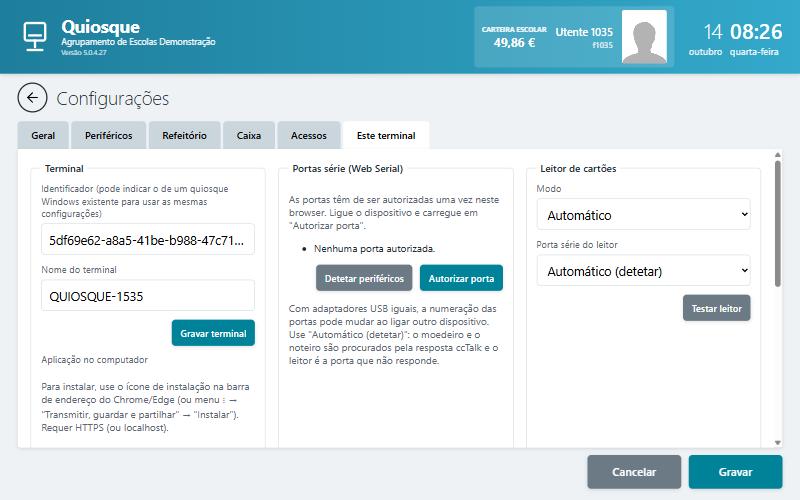Viewport: 800px width, 500px height.
Task: Click the Gravar terminal button
Action: pos(213,333)
